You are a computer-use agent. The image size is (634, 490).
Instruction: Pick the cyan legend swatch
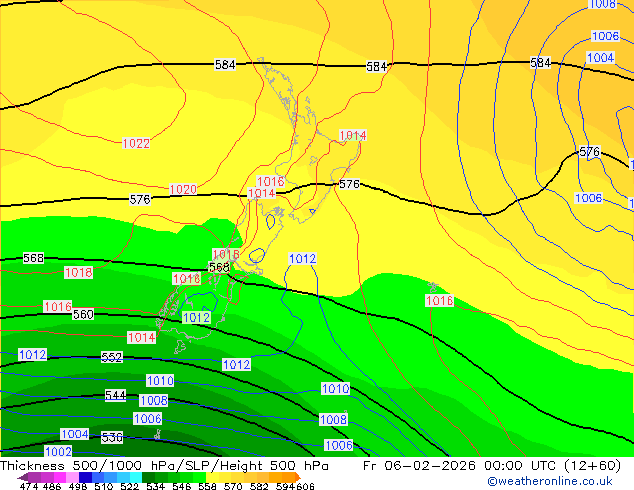coord(135,477)
